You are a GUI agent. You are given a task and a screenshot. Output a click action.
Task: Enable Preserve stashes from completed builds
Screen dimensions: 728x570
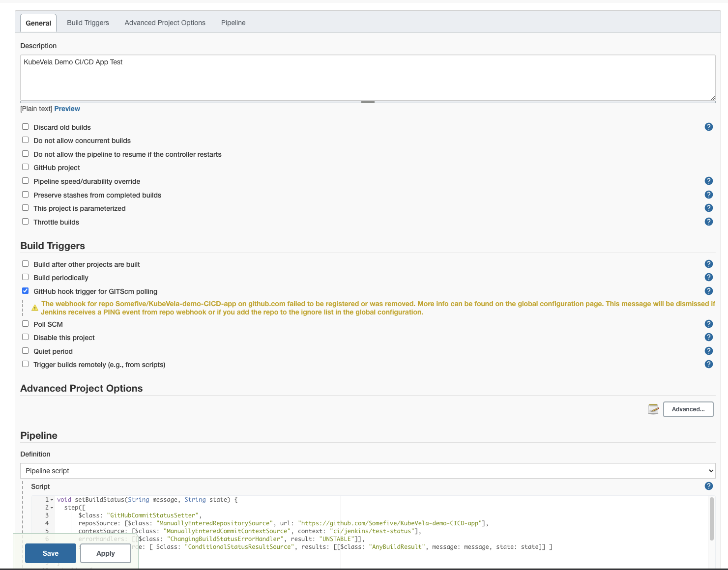pos(26,195)
